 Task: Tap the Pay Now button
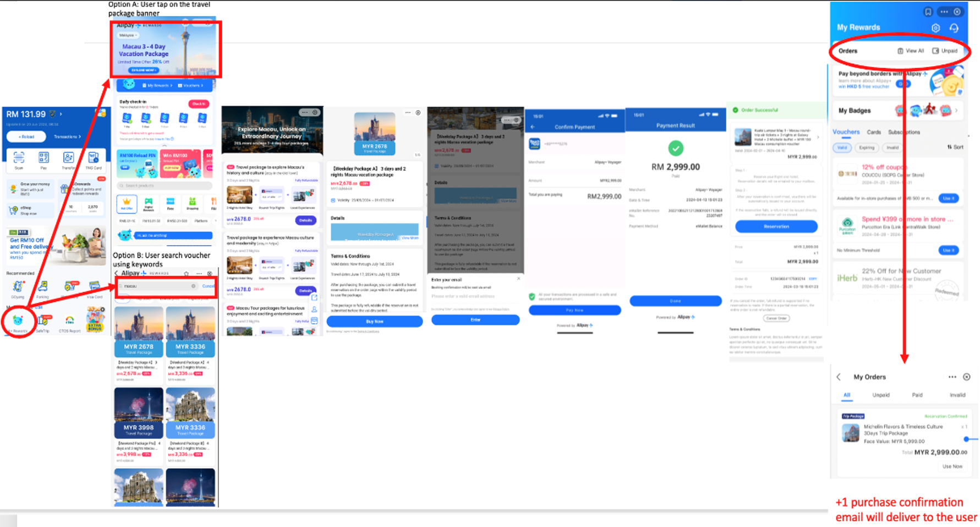click(x=574, y=310)
